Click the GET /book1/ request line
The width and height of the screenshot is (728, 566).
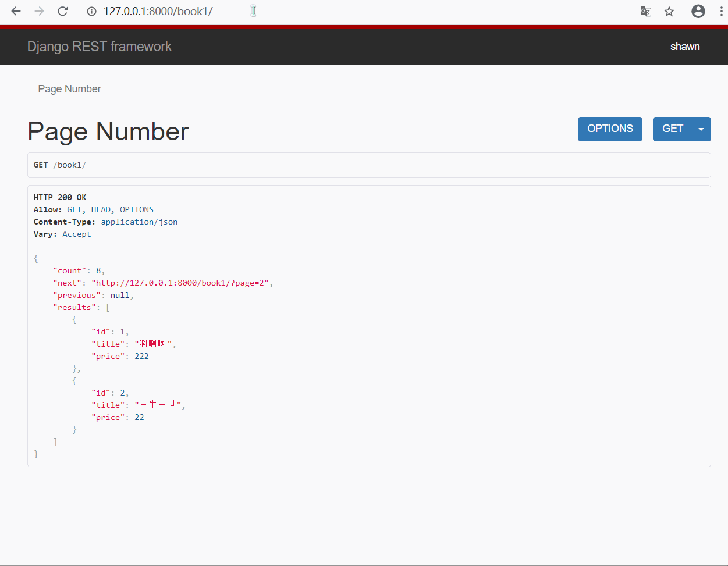(x=60, y=165)
